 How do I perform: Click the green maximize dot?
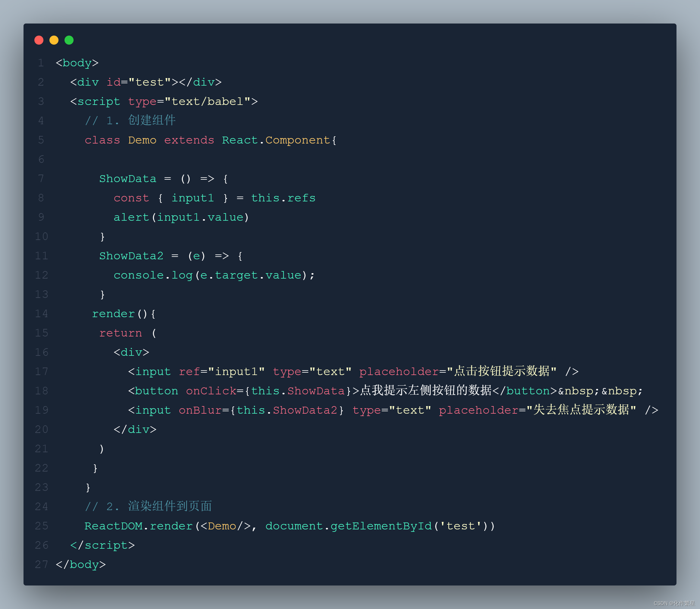(x=69, y=40)
